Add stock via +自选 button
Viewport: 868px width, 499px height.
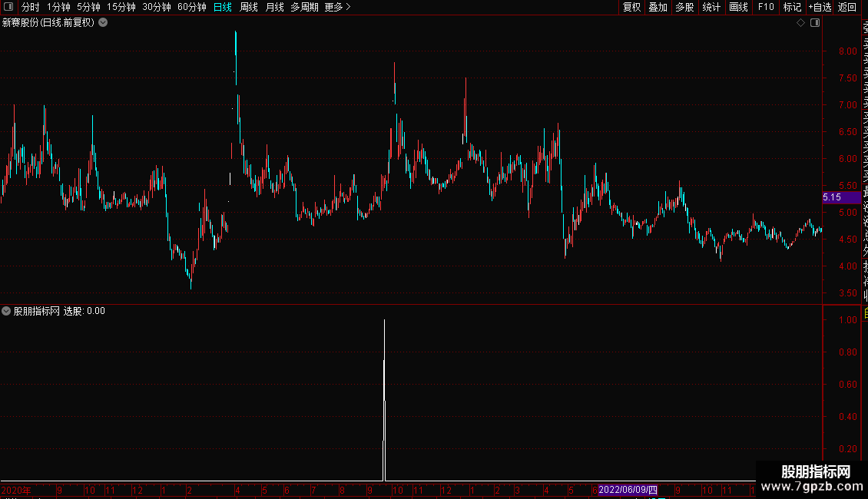coord(820,7)
